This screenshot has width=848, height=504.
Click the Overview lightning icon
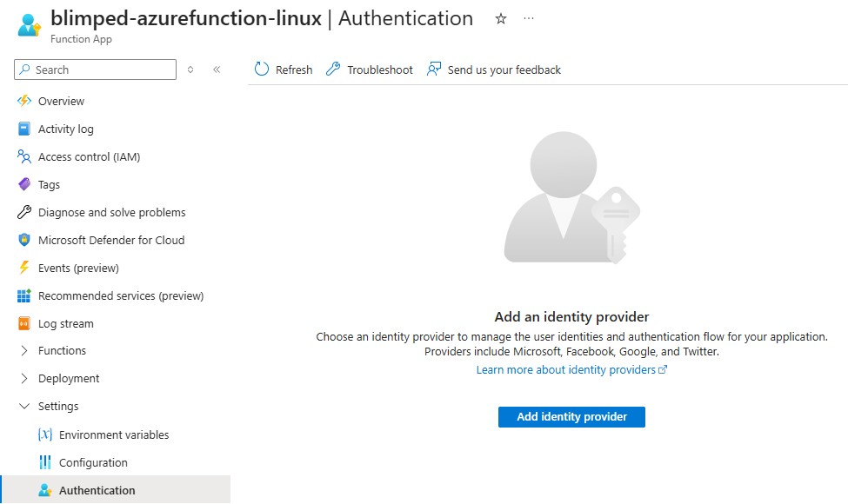24,101
